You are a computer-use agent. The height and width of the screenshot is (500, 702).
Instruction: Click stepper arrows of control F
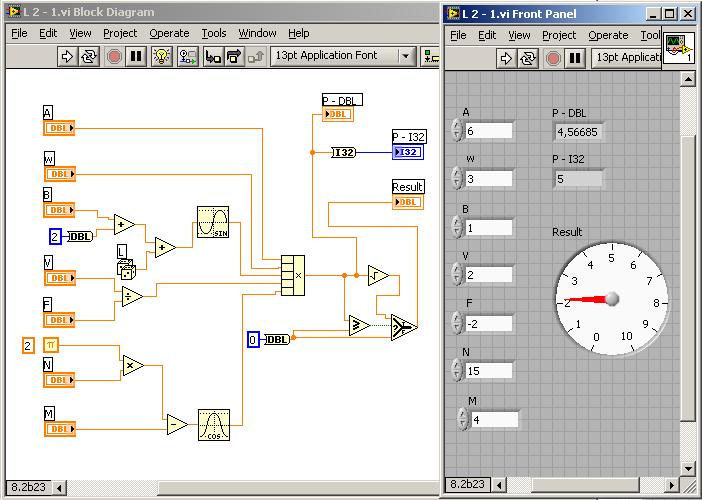coord(457,323)
